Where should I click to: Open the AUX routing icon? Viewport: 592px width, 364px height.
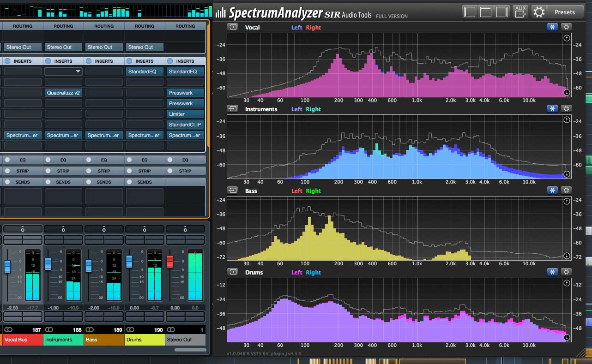tap(520, 12)
